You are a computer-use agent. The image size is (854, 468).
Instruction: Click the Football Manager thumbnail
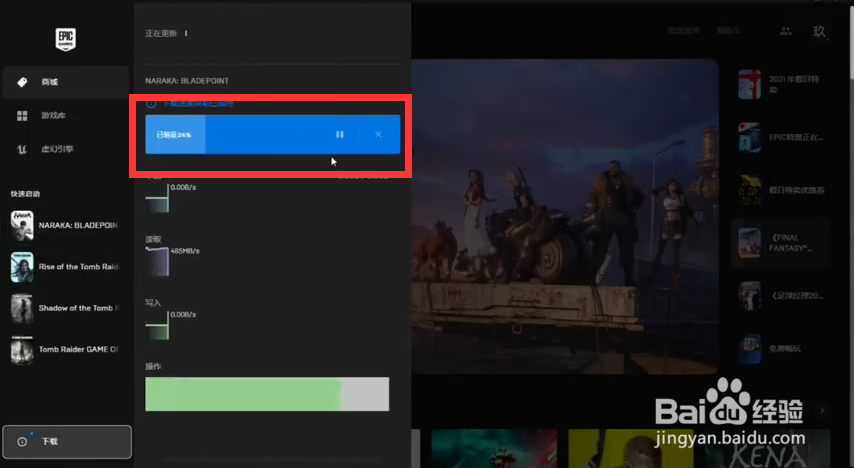(749, 296)
